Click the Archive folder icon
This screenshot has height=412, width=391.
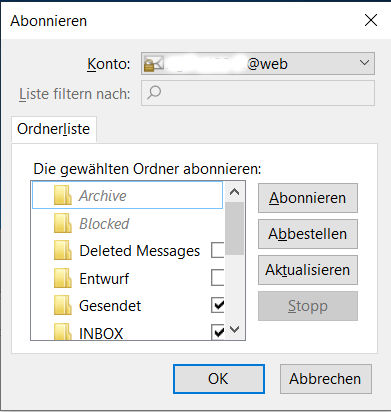pyautogui.click(x=63, y=195)
